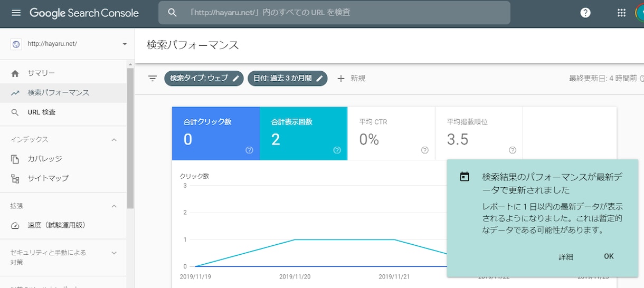Click the filter list icon

[153, 79]
